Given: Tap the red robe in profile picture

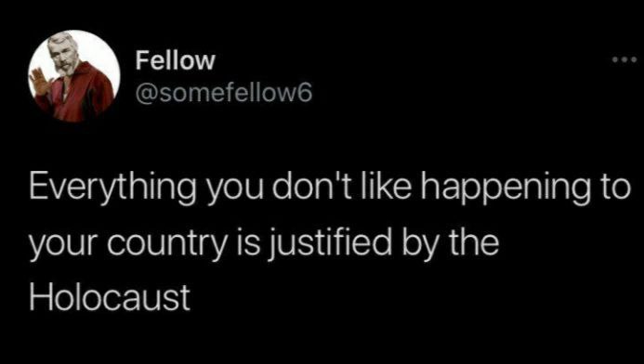Looking at the screenshot, I should (82, 95).
